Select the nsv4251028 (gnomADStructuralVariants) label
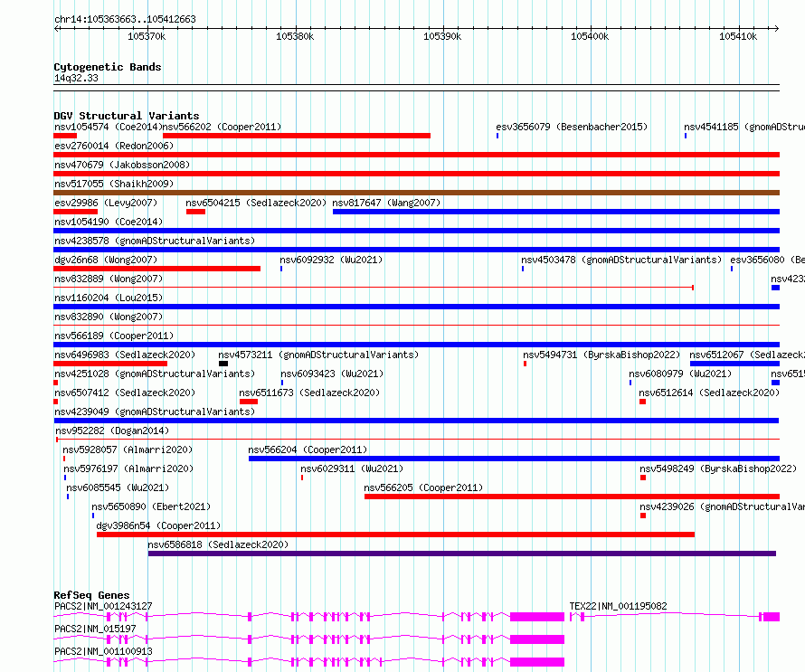 155,374
